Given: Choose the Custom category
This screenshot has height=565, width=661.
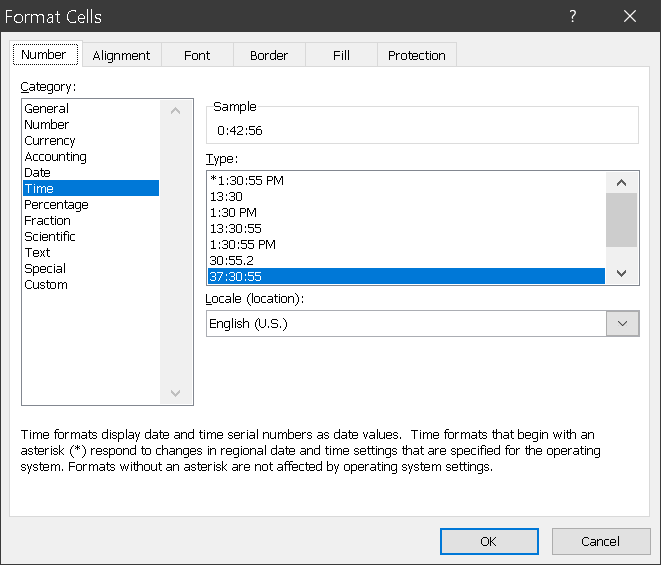Looking at the screenshot, I should [91, 285].
